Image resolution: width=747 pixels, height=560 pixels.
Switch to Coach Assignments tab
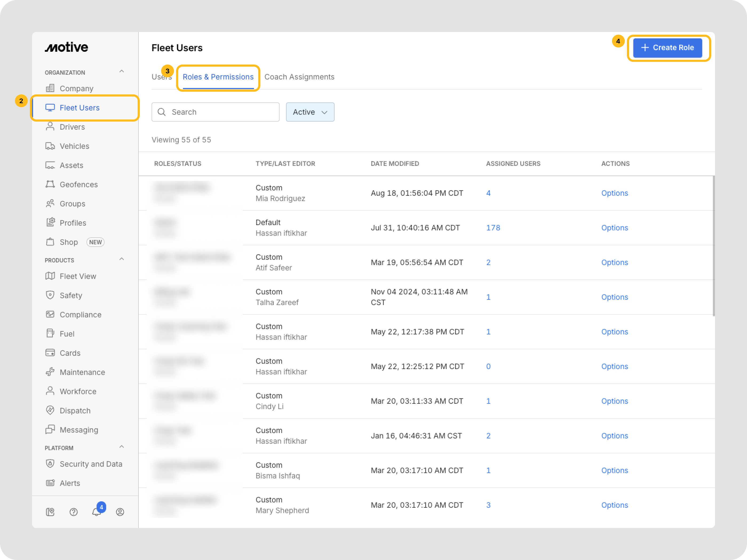point(299,77)
